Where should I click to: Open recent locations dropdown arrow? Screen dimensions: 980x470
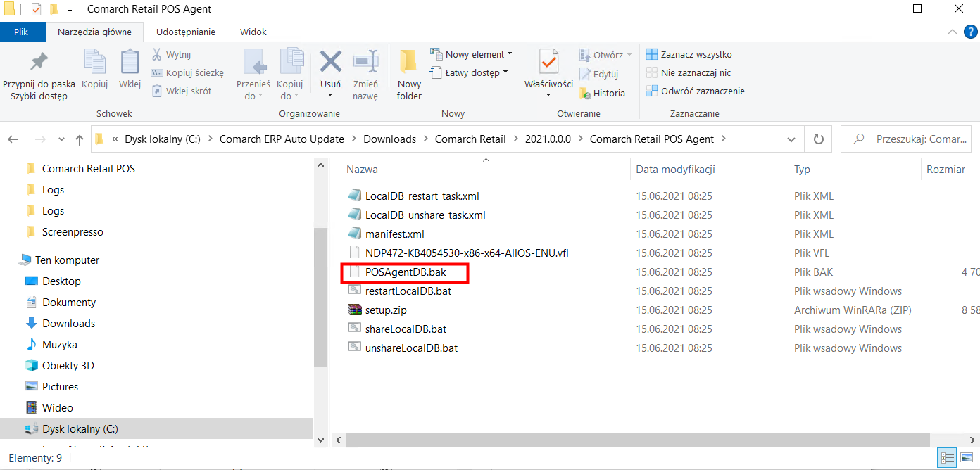tap(61, 139)
